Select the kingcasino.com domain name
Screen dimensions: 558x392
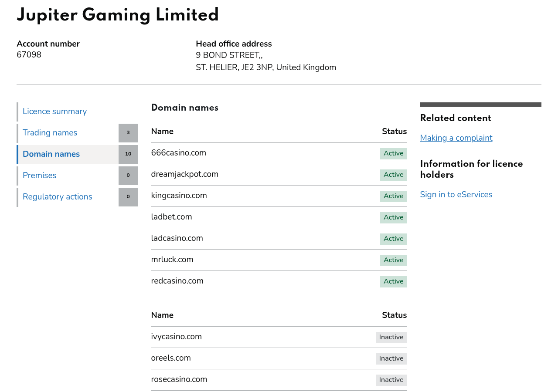(179, 196)
